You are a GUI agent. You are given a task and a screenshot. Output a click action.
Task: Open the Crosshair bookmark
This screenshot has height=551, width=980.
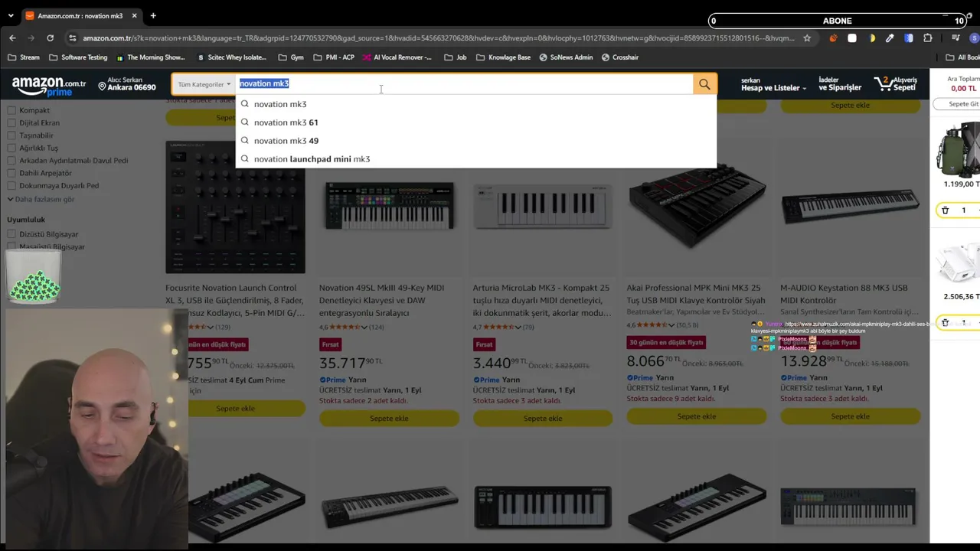[620, 57]
